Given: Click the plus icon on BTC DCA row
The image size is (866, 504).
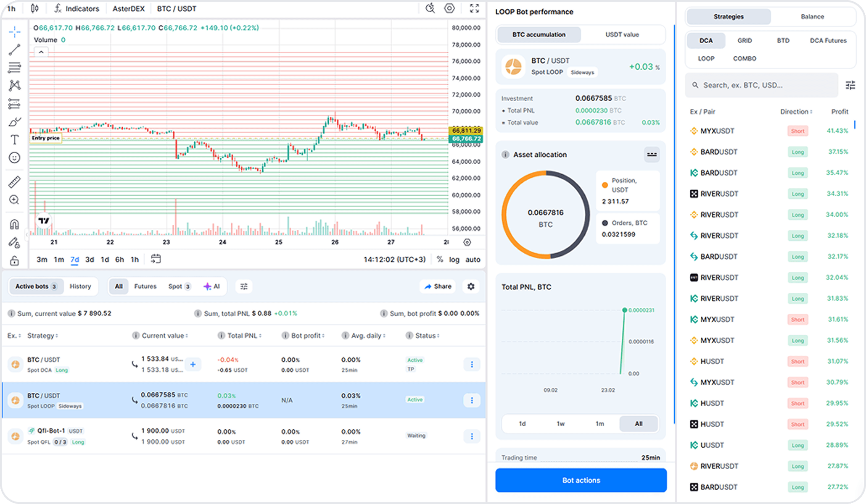Looking at the screenshot, I should click(x=193, y=364).
